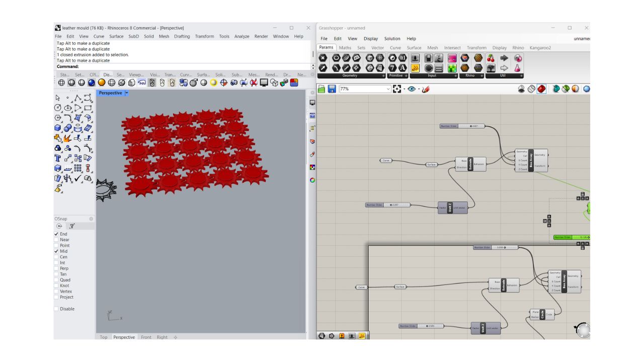Click the green check mark tool icon
644x362 pixels.
pos(78,178)
